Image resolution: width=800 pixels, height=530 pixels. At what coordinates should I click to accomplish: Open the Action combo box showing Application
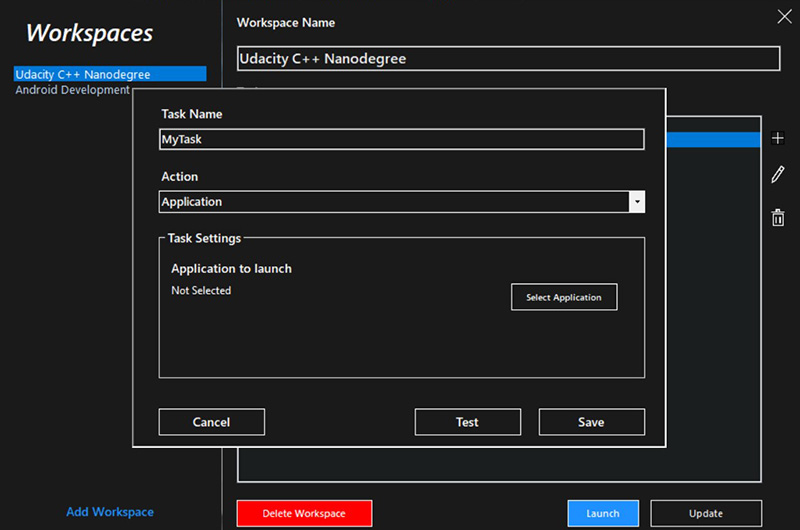(394, 202)
